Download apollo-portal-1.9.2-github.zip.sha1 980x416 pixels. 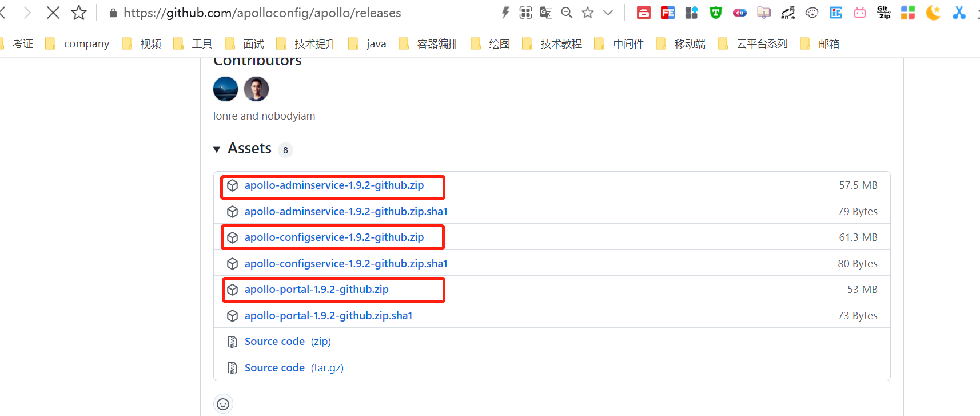[328, 316]
